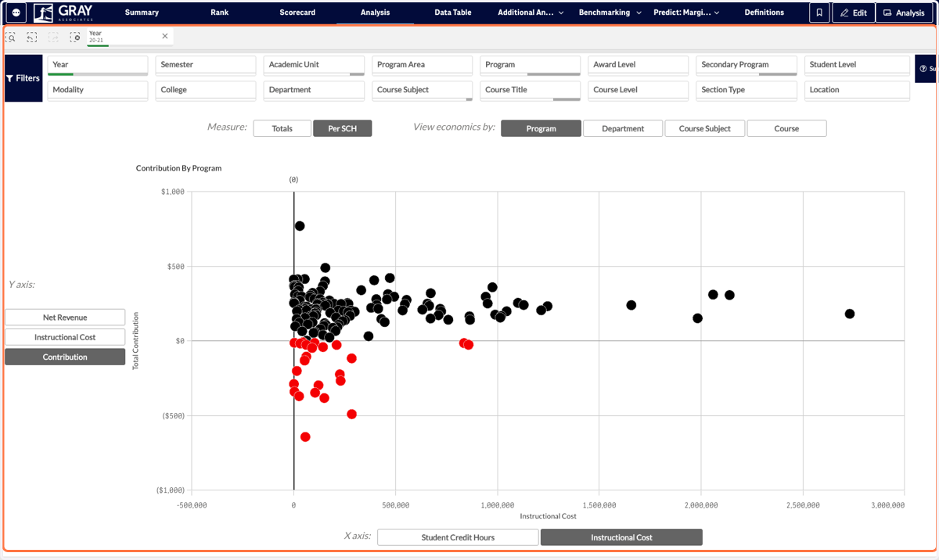Select the Analysis tab
Viewport: 939px width, 560px height.
click(x=375, y=13)
